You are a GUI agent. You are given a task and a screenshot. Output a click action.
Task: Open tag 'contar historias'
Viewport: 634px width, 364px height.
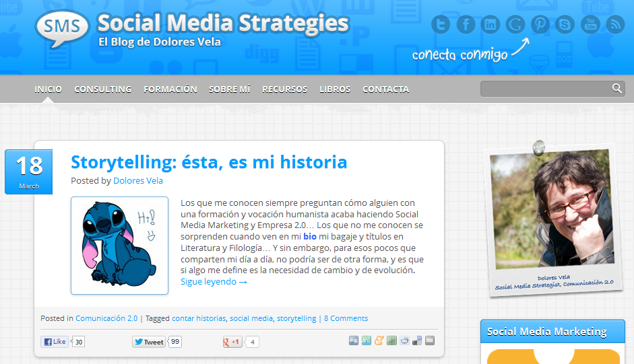[x=199, y=318]
